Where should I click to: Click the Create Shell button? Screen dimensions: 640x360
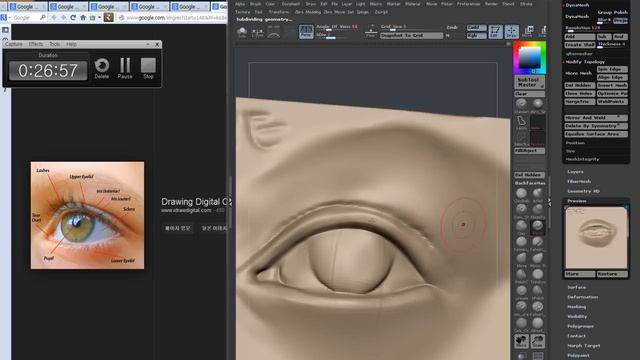[x=580, y=44]
